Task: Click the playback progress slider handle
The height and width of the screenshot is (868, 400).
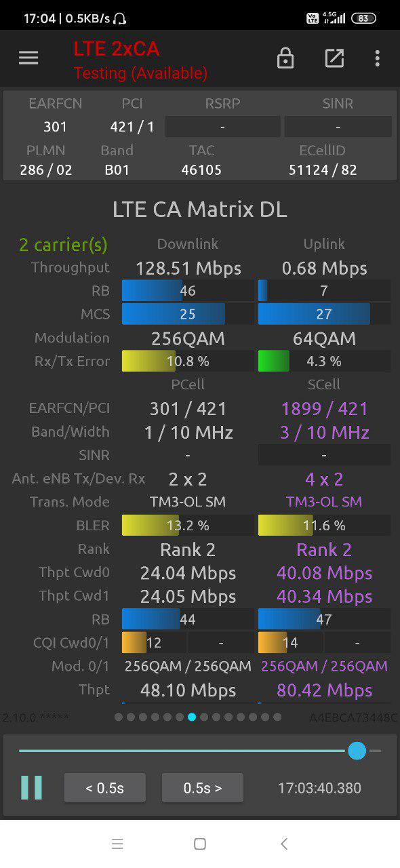Action: point(357,751)
